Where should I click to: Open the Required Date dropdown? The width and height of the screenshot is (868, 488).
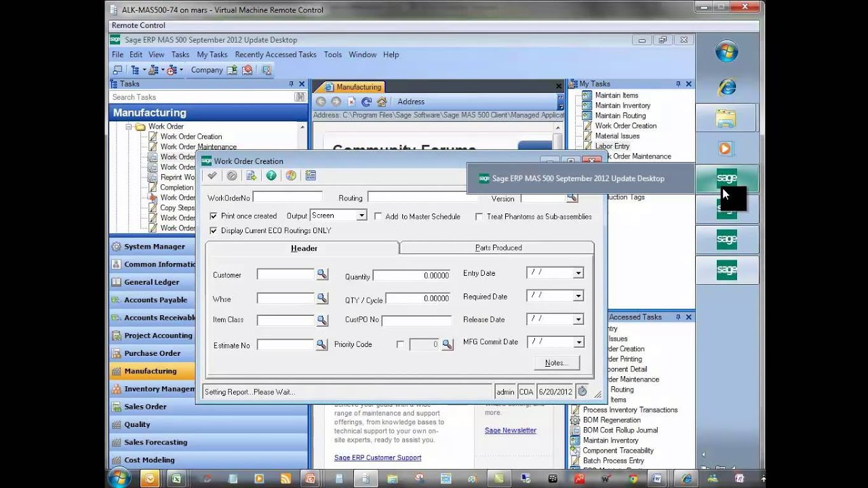[578, 296]
